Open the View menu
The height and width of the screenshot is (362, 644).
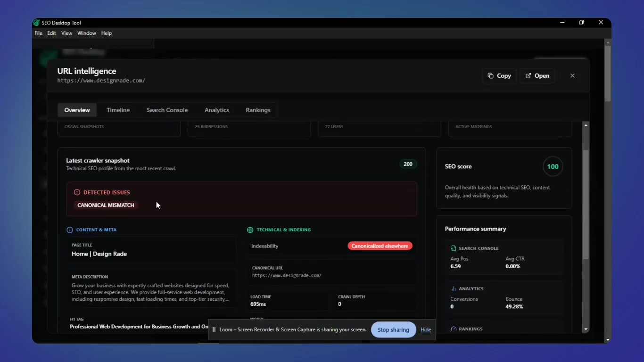(x=66, y=33)
